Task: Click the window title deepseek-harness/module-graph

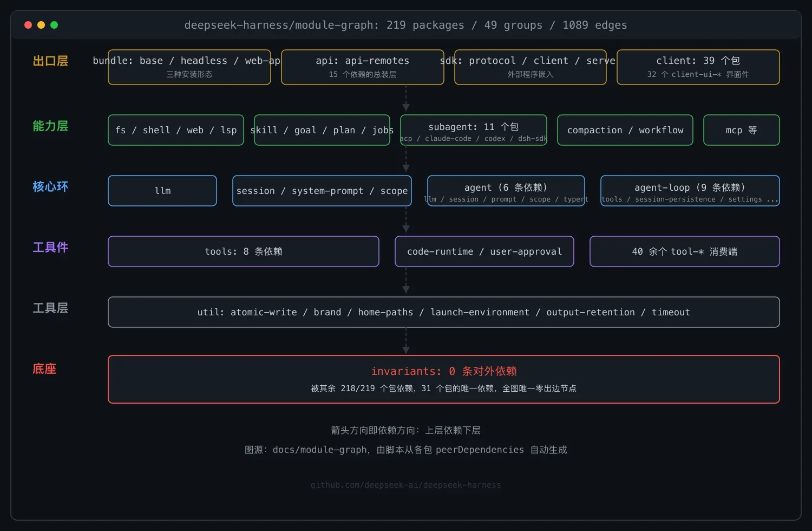Action: pyautogui.click(x=405, y=25)
